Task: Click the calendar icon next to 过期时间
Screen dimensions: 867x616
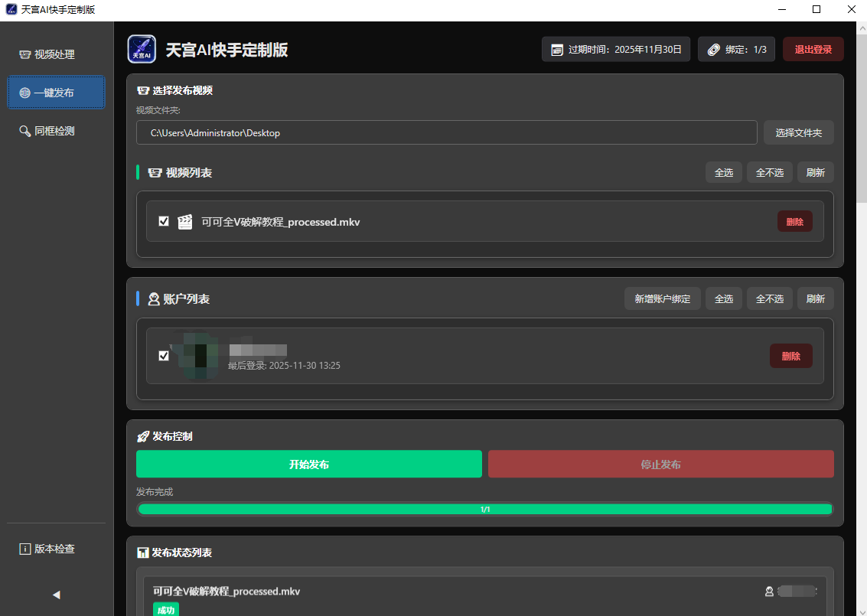Action: 557,50
